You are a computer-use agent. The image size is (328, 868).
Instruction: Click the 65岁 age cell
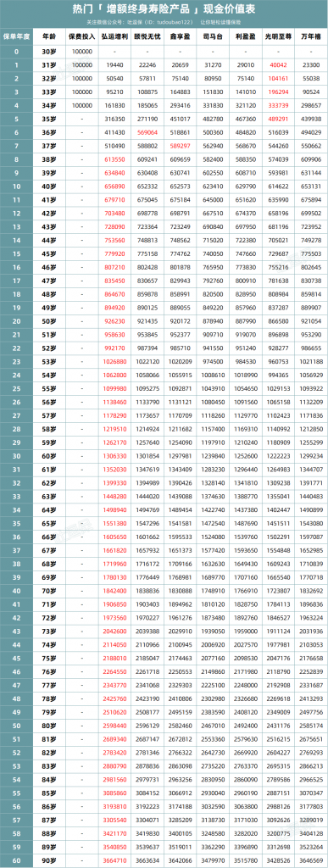pos(48,523)
